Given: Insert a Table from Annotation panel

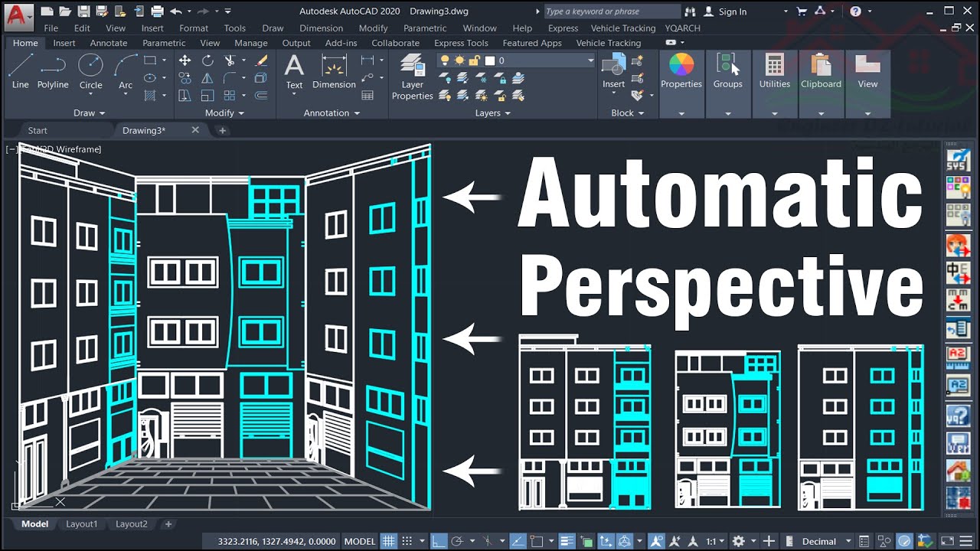Looking at the screenshot, I should [367, 96].
